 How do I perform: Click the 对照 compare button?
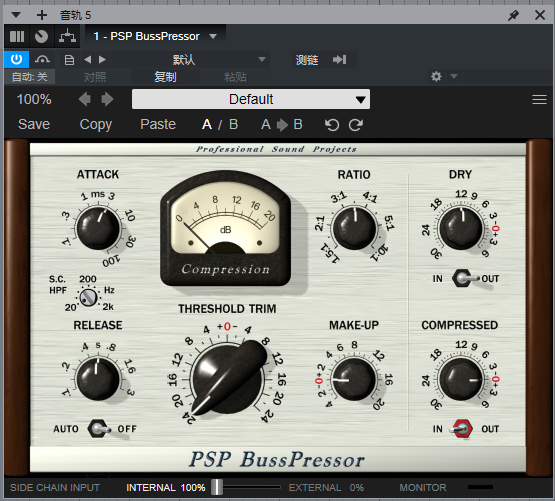click(95, 77)
